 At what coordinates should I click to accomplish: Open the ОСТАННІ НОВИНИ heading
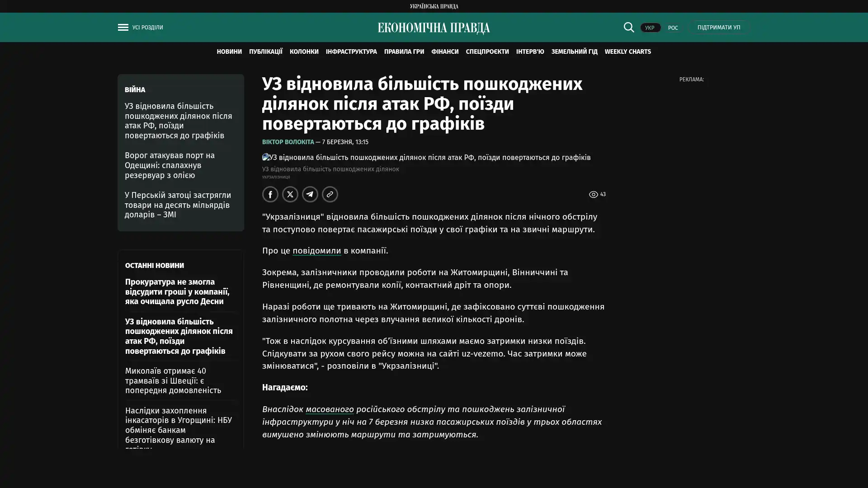[x=155, y=265]
